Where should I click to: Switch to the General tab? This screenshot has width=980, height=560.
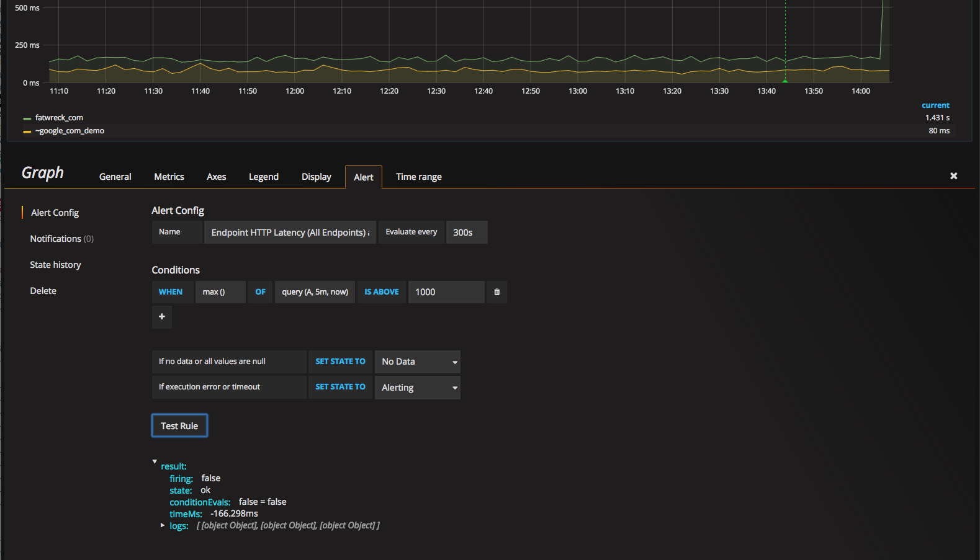(115, 177)
